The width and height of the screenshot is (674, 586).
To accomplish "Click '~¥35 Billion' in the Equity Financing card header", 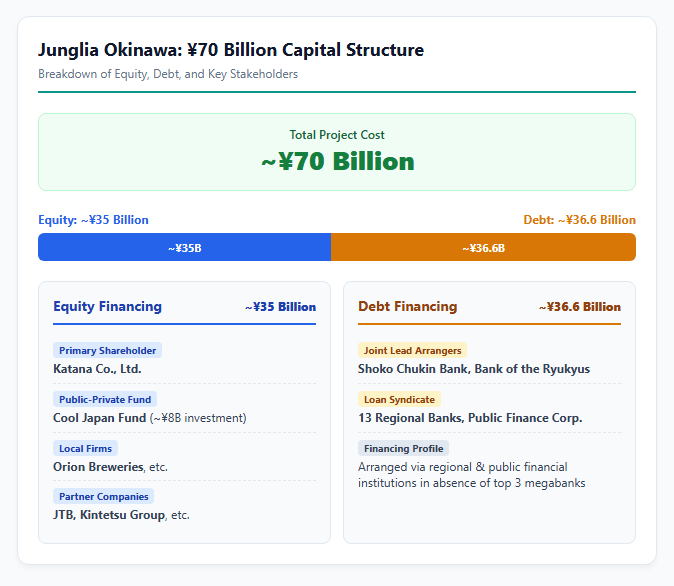I will (x=280, y=307).
